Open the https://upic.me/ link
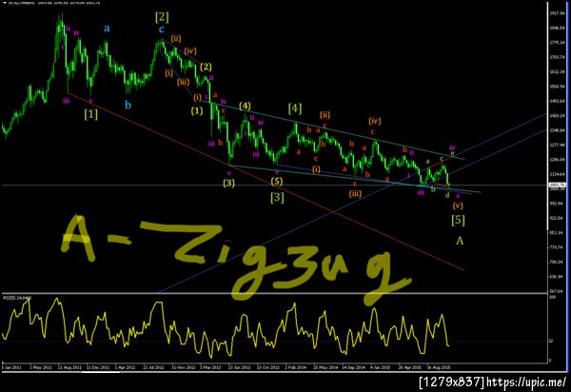Viewport: 571px width, 392px height. coord(526,382)
